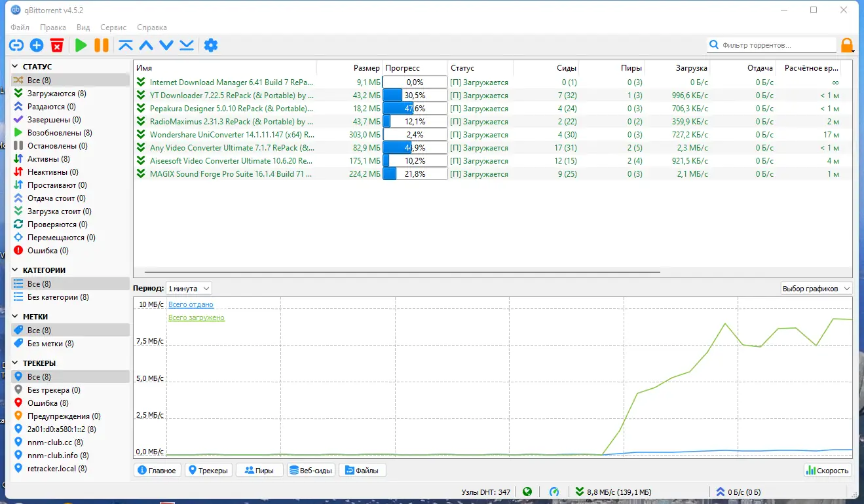Click the add torrent file plus icon
The height and width of the screenshot is (504, 864).
coord(37,45)
